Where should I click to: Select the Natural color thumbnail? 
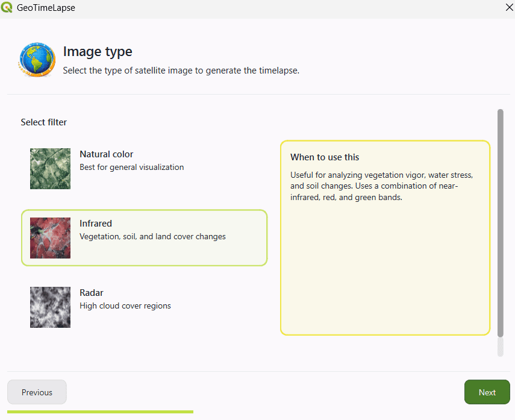coord(50,169)
